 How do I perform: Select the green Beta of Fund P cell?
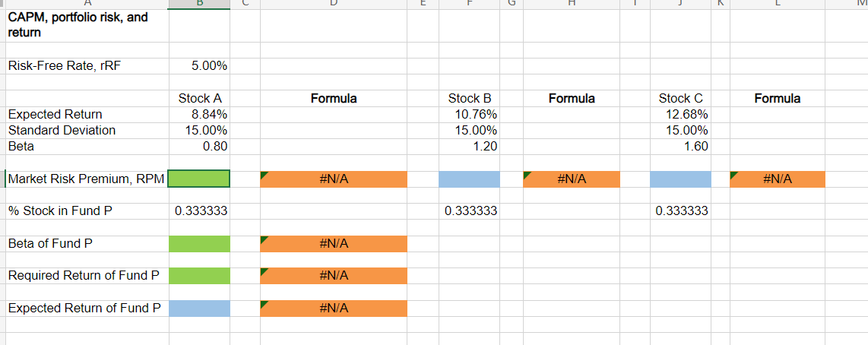(x=199, y=244)
